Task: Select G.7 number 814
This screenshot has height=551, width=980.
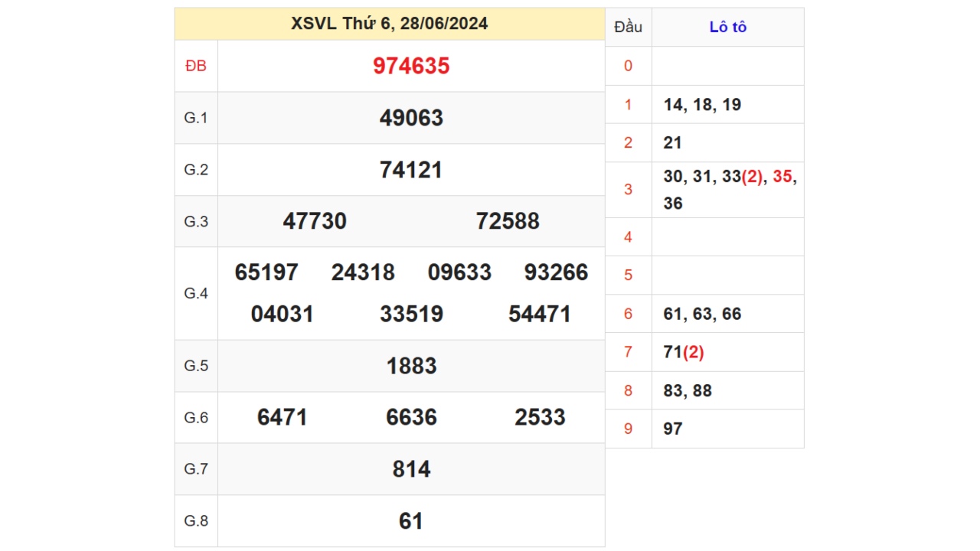Action: [x=411, y=469]
